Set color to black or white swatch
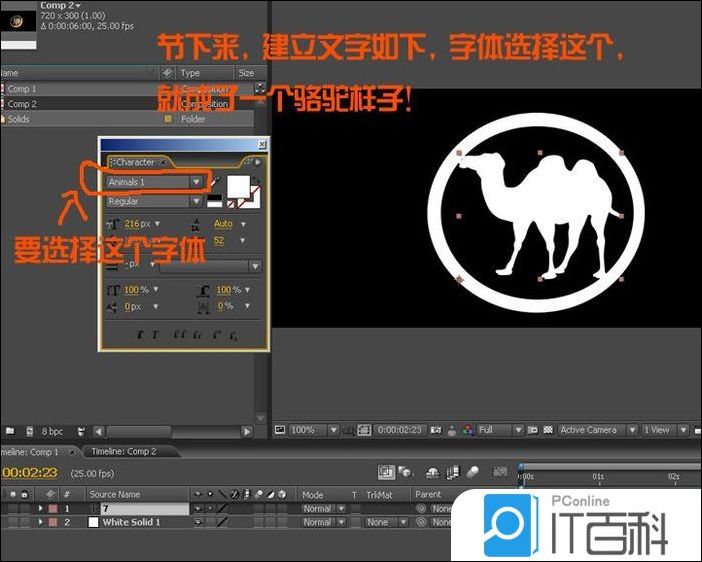Viewport: 702px width, 562px height. tap(214, 201)
